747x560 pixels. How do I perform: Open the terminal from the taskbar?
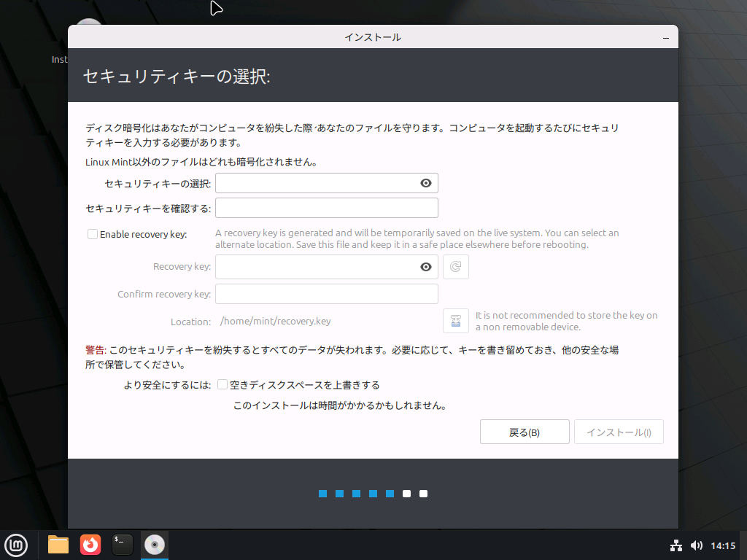pos(122,545)
